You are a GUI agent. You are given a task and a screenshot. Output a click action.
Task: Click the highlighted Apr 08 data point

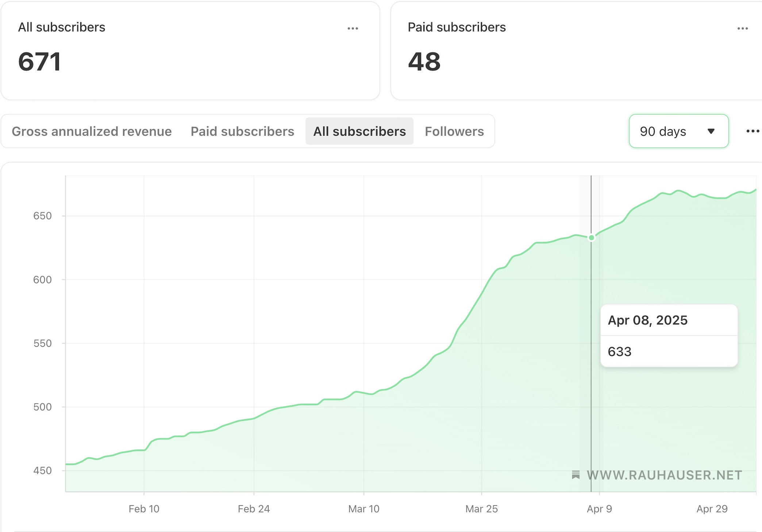(x=591, y=238)
